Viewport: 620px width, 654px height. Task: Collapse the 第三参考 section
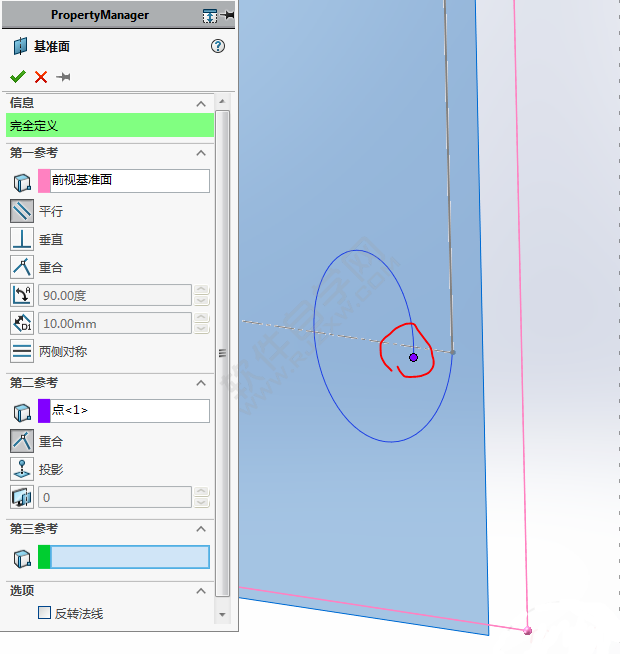point(201,529)
